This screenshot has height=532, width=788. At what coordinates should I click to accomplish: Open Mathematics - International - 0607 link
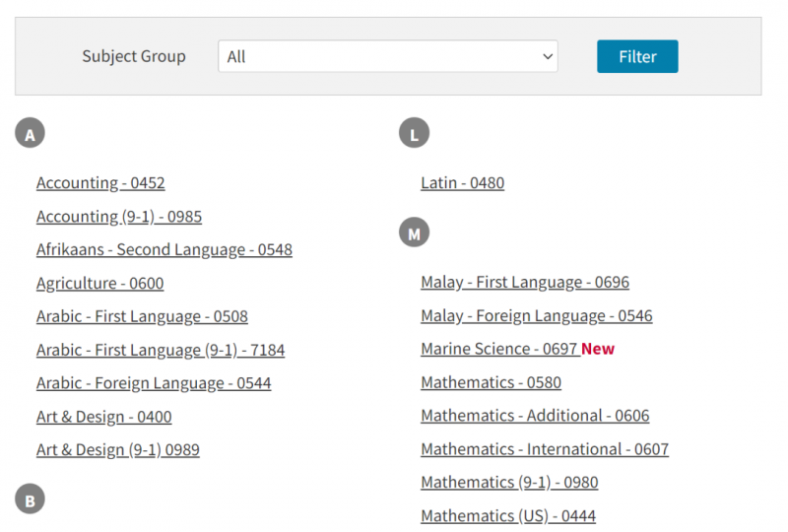[x=545, y=449]
